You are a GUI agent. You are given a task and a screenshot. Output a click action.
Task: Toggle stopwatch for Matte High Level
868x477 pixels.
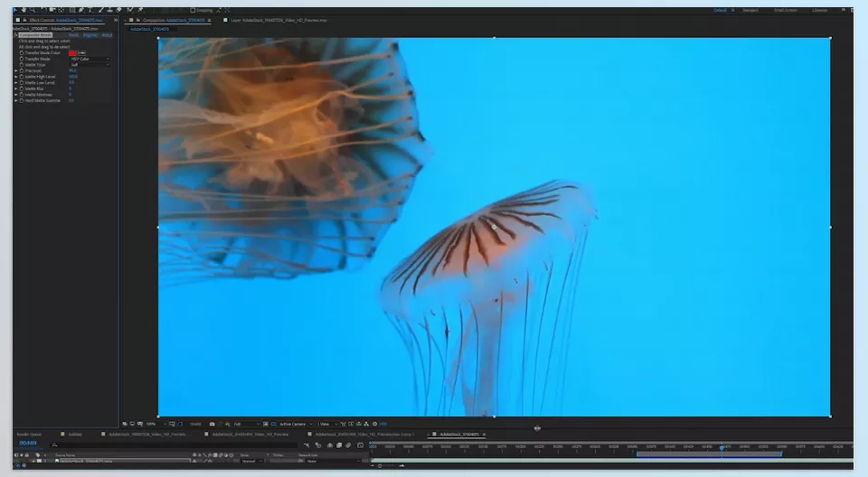[x=22, y=77]
